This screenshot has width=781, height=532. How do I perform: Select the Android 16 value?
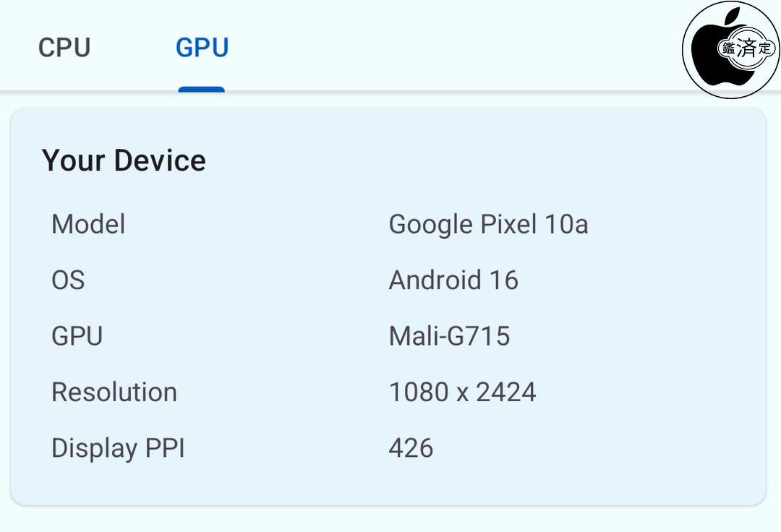point(453,280)
